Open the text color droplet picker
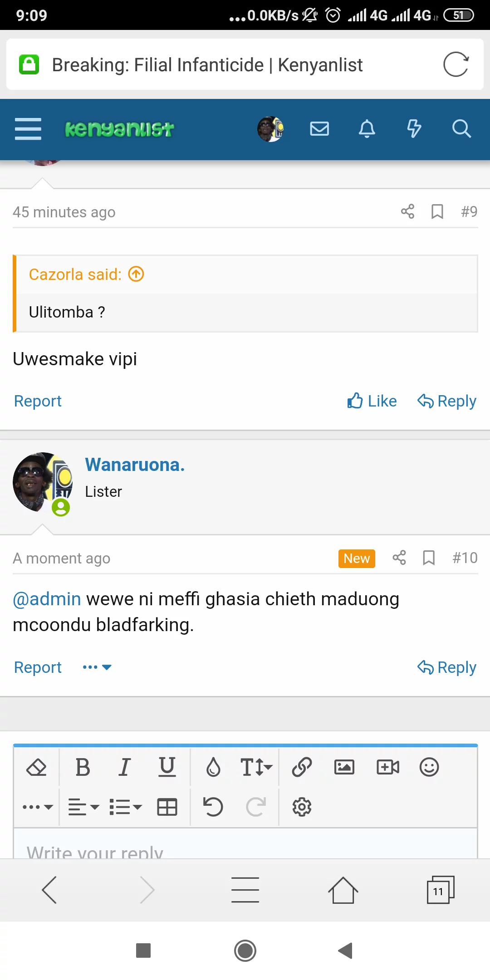 [213, 767]
